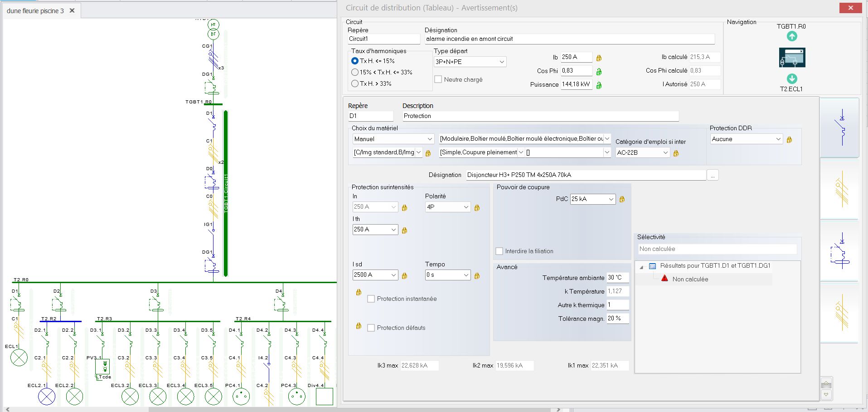This screenshot has height=412, width=868.
Task: Close the dune fleurie piscine 3 tab
Action: click(72, 10)
